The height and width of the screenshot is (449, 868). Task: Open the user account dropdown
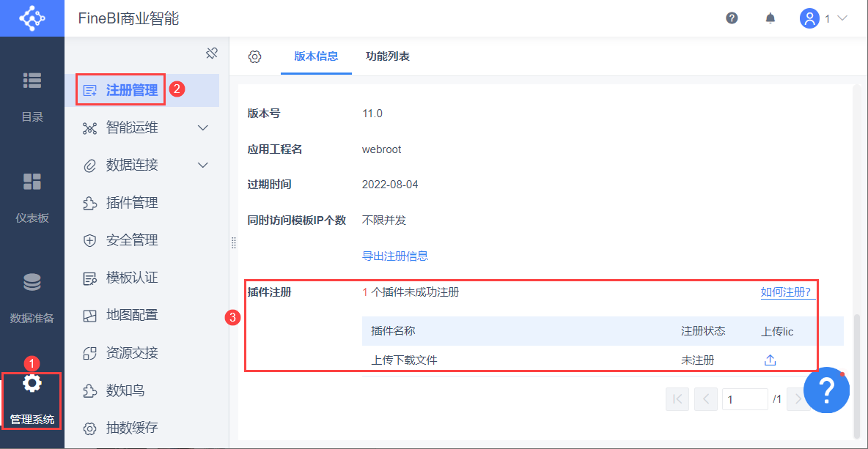tap(824, 18)
